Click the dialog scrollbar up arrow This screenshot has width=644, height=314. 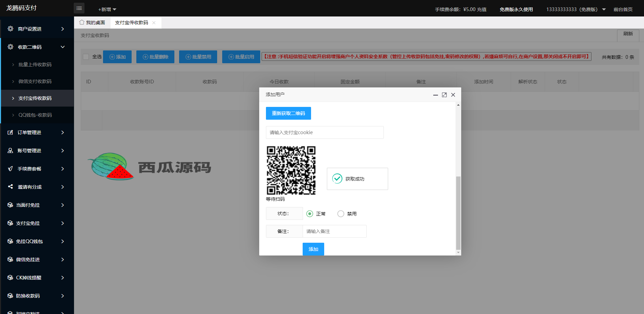[458, 105]
